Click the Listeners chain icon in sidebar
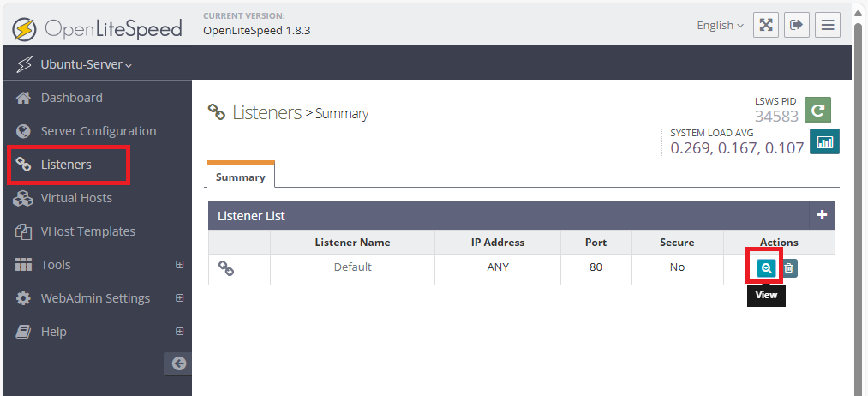Viewport: 868px width, 396px height. tap(23, 165)
